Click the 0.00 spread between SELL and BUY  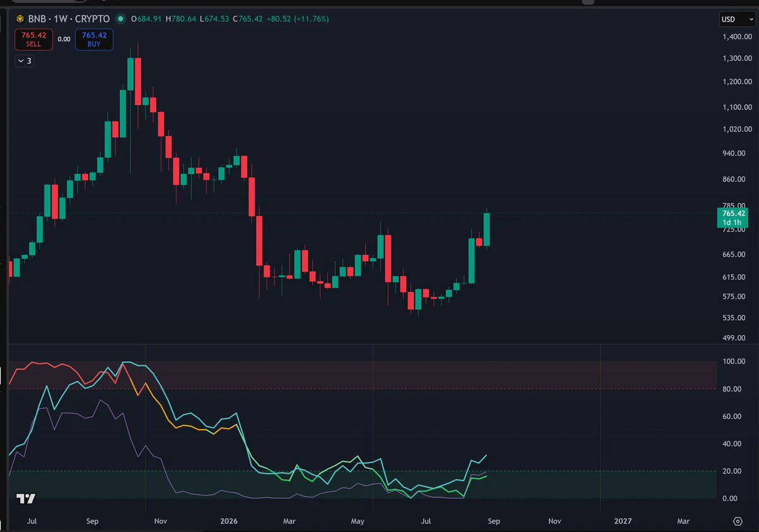(64, 39)
